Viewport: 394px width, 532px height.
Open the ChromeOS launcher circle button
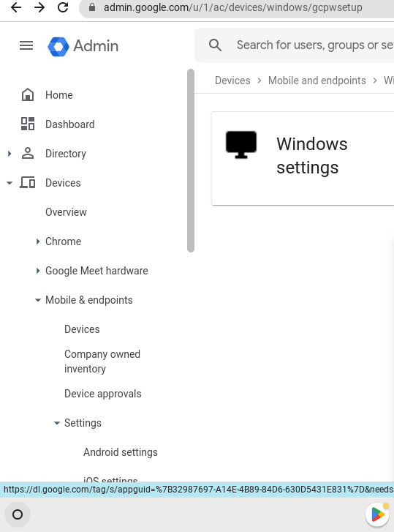[18, 514]
